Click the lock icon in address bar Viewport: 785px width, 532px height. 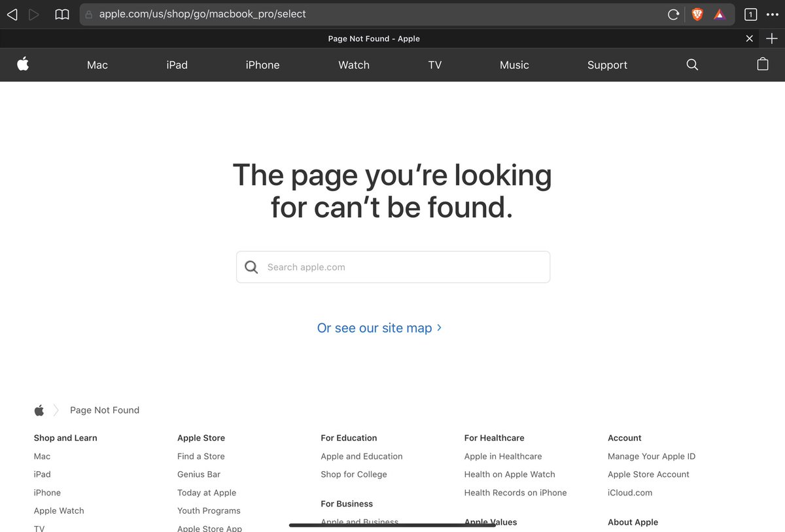point(89,14)
